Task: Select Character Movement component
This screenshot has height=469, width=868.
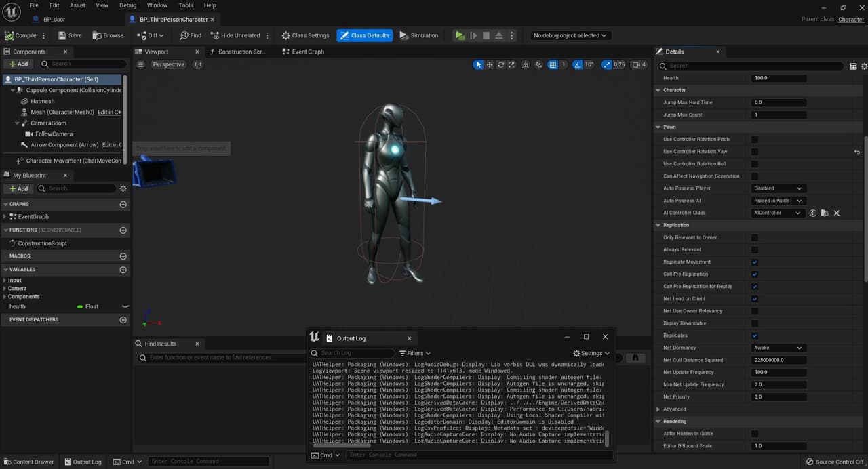Action: (73, 161)
